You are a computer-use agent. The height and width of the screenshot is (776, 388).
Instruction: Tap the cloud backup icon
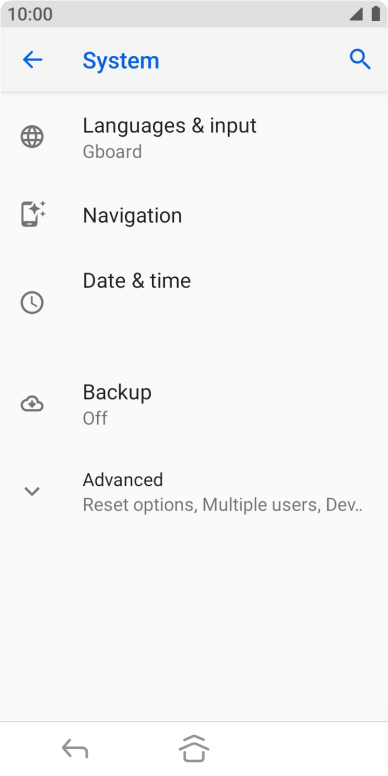(x=32, y=404)
